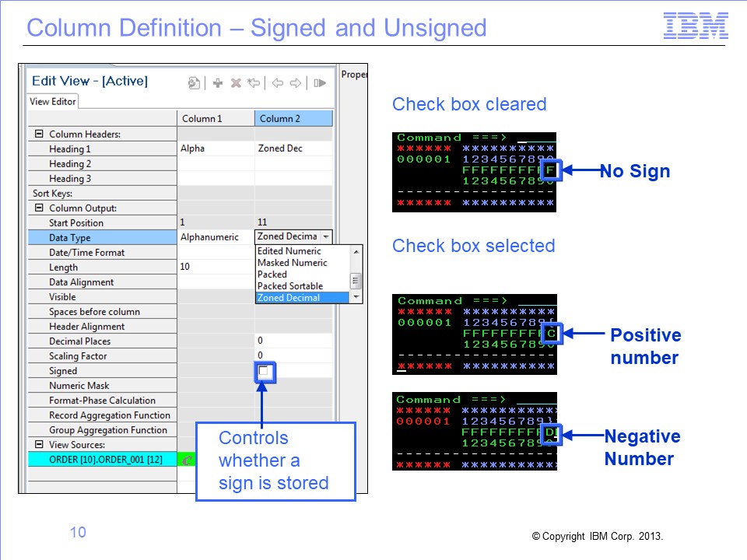Image resolution: width=747 pixels, height=560 pixels.
Task: Click the run view play icon
Action: pos(320,83)
